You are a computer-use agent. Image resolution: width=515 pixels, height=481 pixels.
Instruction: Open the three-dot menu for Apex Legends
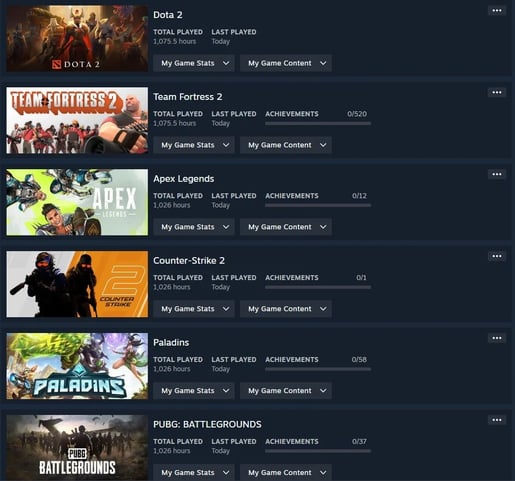497,174
